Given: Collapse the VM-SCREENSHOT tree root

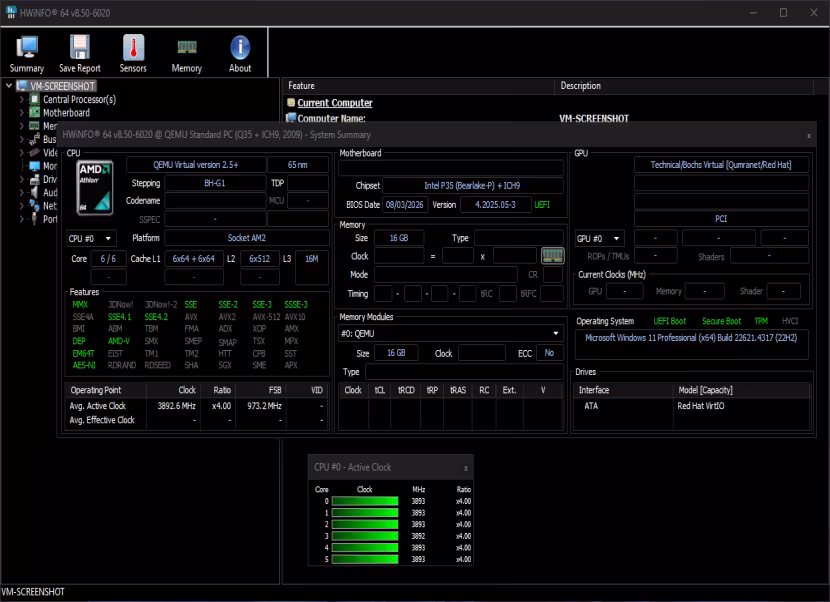Looking at the screenshot, I should point(9,85).
